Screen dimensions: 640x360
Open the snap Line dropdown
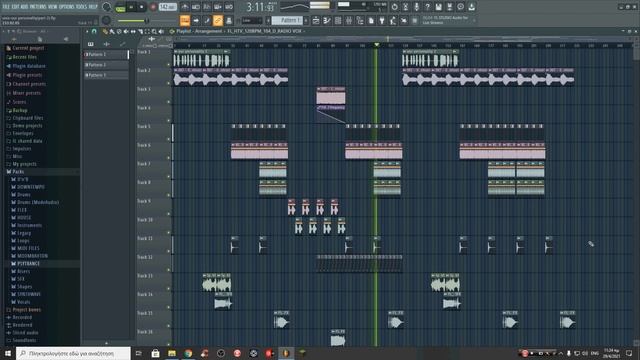click(252, 20)
